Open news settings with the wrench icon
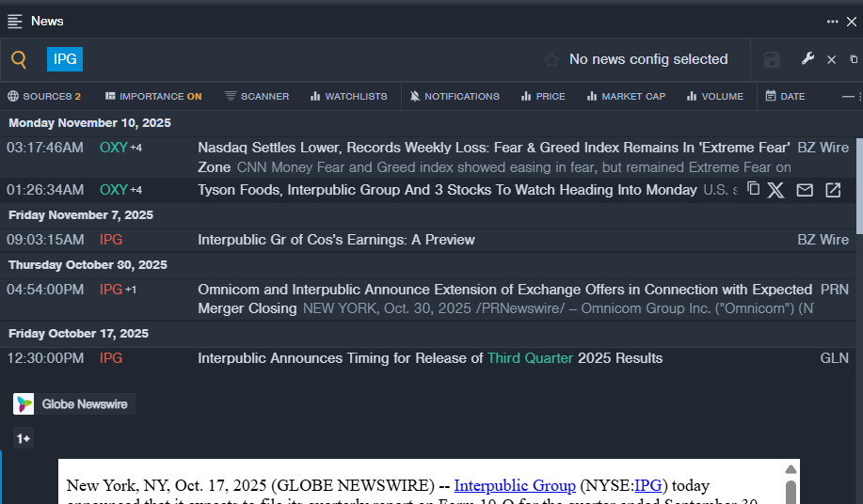 coord(807,59)
